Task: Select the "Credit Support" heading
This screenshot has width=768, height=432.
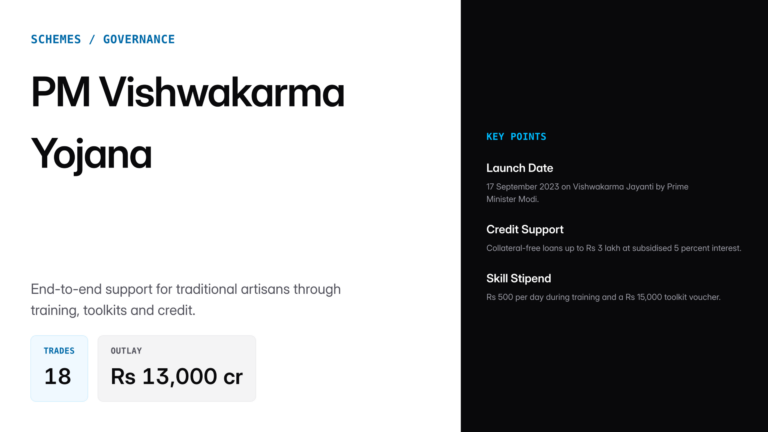Action: 525,229
